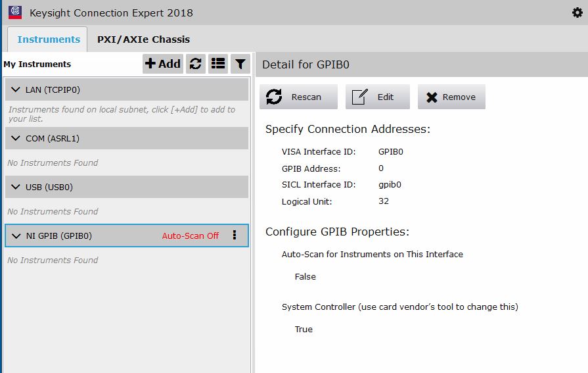The height and width of the screenshot is (373, 588).
Task: Collapse the USB (USB0) section
Action: pos(16,187)
